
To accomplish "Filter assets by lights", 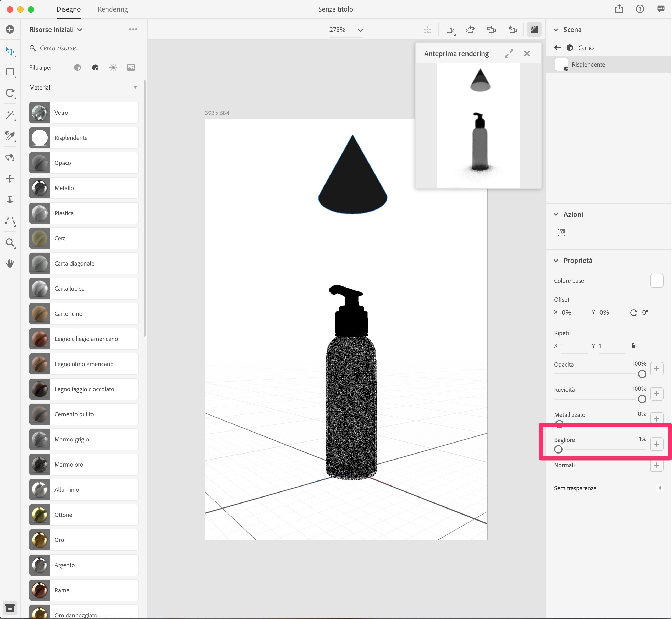I will click(113, 68).
